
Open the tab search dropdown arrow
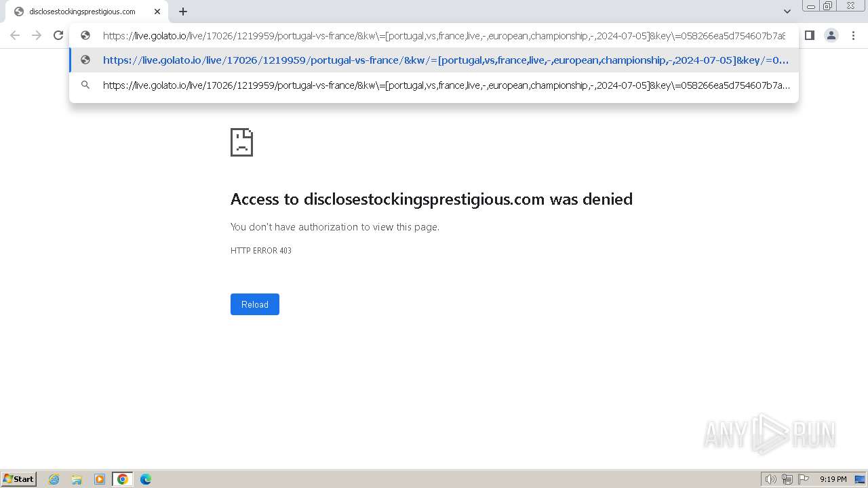click(787, 12)
